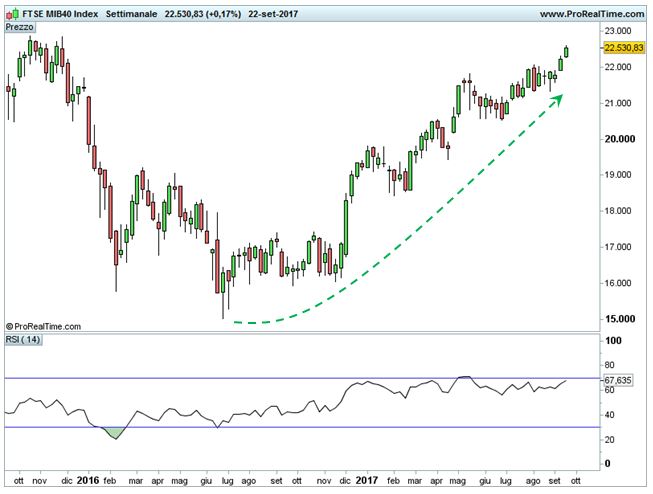Click the 23.000 price axis label
The image size is (653, 494).
click(x=618, y=31)
